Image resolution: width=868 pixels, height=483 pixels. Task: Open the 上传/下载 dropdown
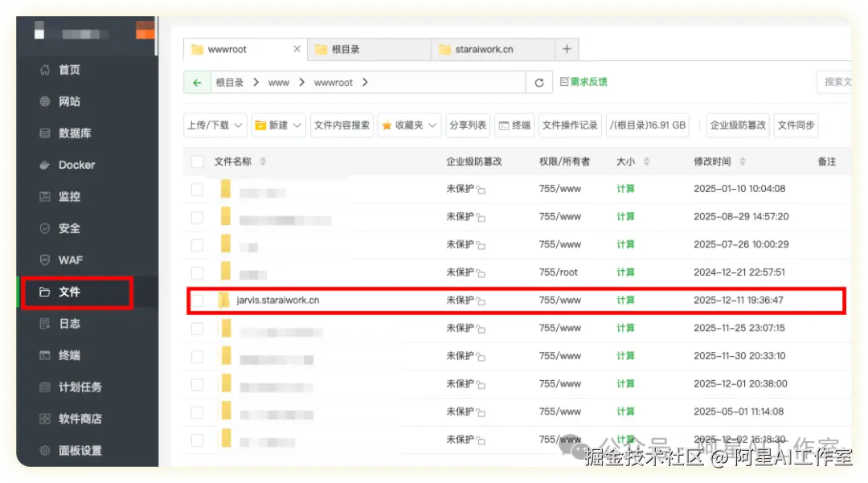point(215,125)
